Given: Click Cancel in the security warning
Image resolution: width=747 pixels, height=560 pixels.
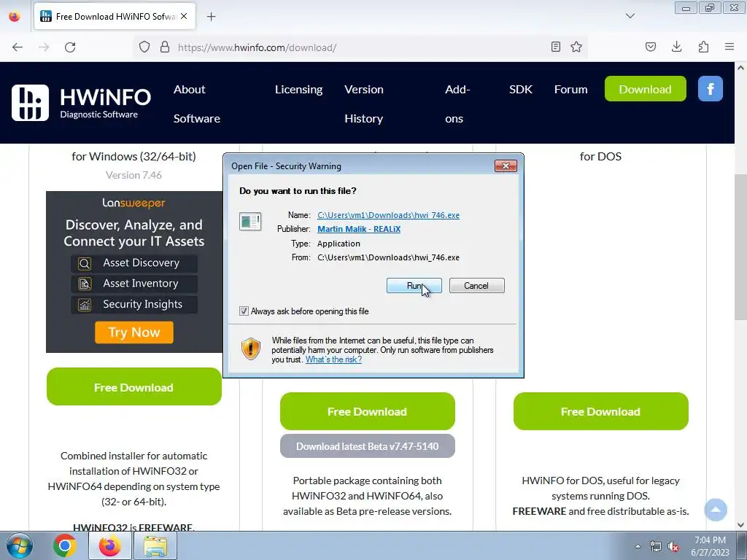Looking at the screenshot, I should 476,286.
